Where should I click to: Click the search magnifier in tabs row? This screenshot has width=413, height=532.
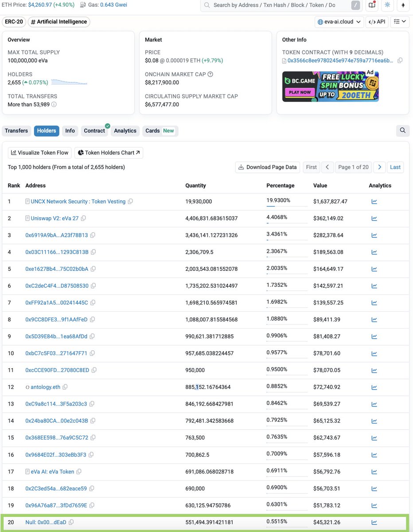[402, 130]
